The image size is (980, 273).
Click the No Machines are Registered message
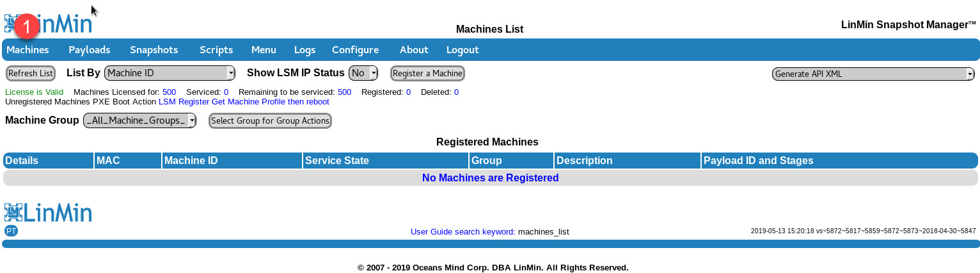click(490, 178)
